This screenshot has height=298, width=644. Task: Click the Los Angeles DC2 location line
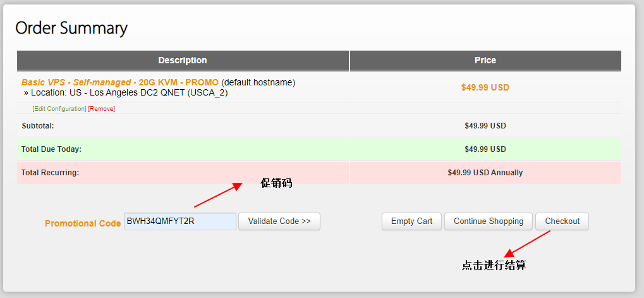[125, 93]
